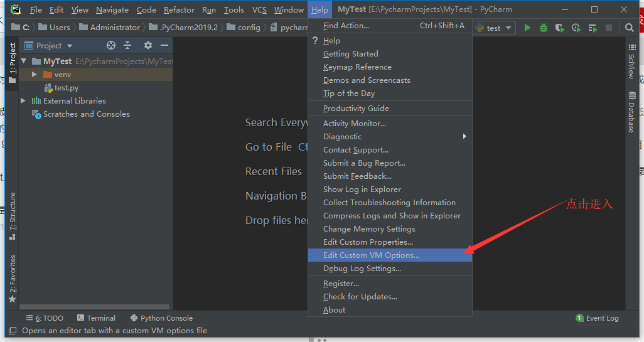The image size is (644, 342).
Task: Click the Profile run icon
Action: 576,28
